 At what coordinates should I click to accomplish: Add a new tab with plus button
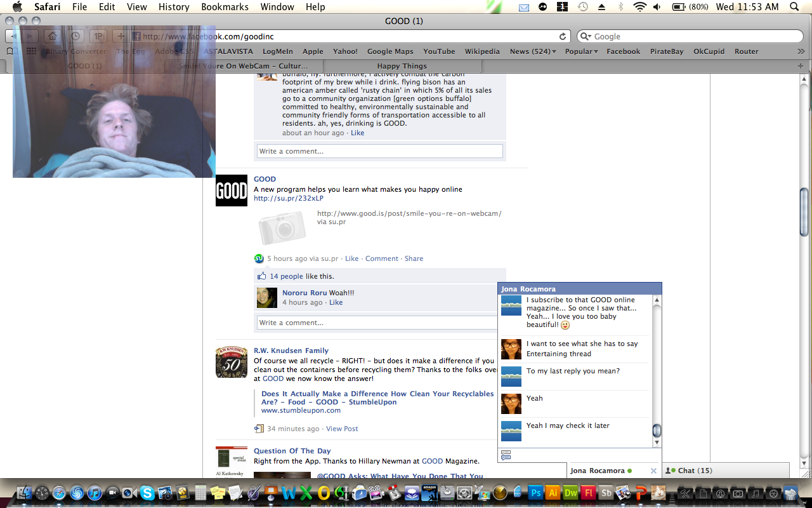click(x=800, y=66)
